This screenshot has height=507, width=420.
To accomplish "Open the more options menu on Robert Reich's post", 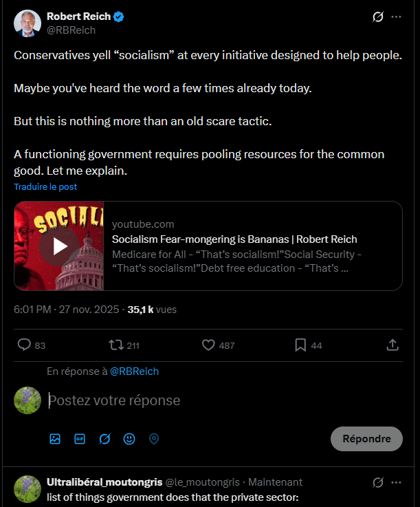I will point(397,17).
